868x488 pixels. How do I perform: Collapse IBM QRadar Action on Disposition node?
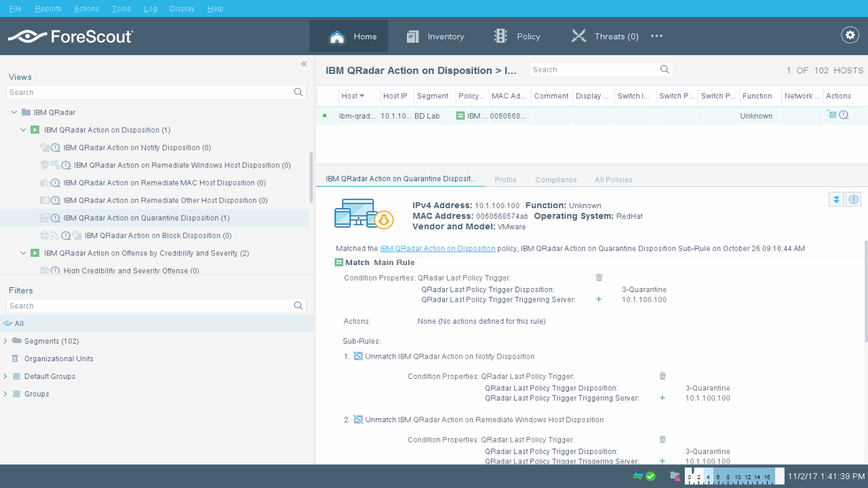pyautogui.click(x=24, y=130)
